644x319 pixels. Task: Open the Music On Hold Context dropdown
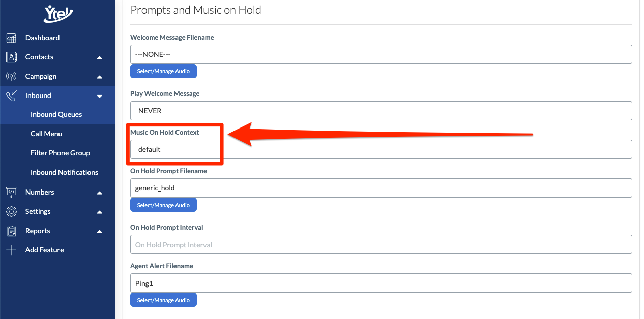381,149
